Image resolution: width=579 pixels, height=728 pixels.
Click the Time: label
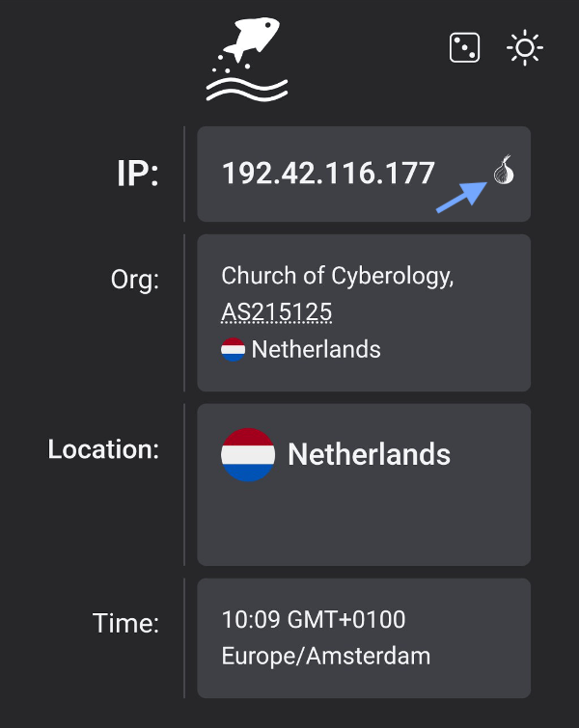[125, 623]
